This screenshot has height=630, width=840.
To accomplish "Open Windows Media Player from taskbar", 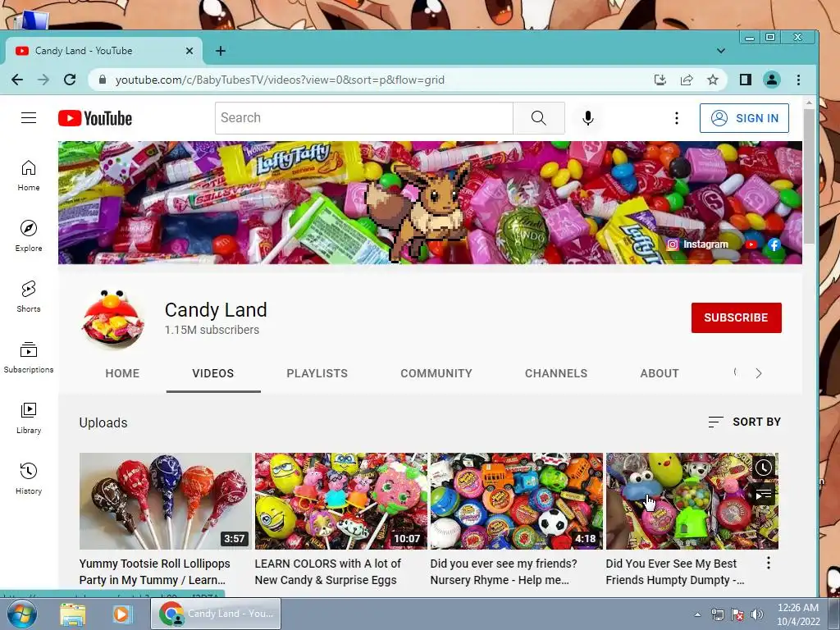I will click(121, 614).
